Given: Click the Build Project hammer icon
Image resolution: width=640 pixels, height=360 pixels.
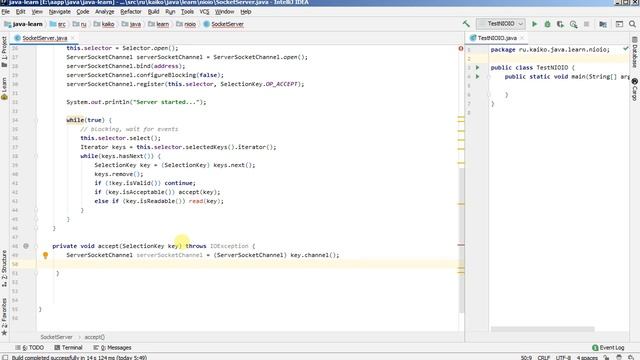Looking at the screenshot, I should tap(466, 24).
